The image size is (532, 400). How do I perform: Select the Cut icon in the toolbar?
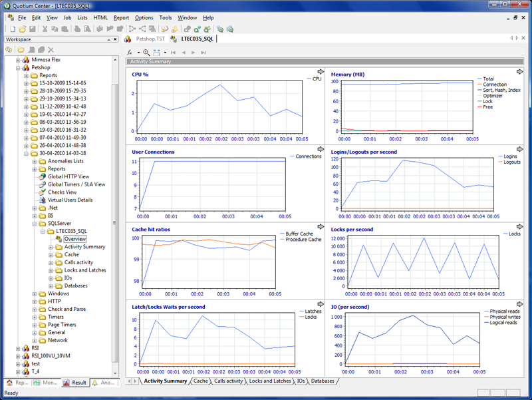tap(44, 29)
